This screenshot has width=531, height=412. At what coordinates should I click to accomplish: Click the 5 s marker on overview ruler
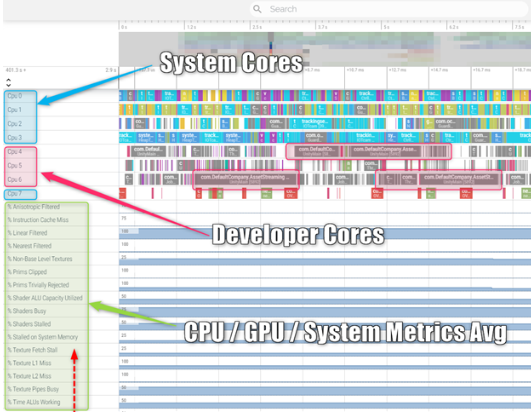(x=386, y=27)
